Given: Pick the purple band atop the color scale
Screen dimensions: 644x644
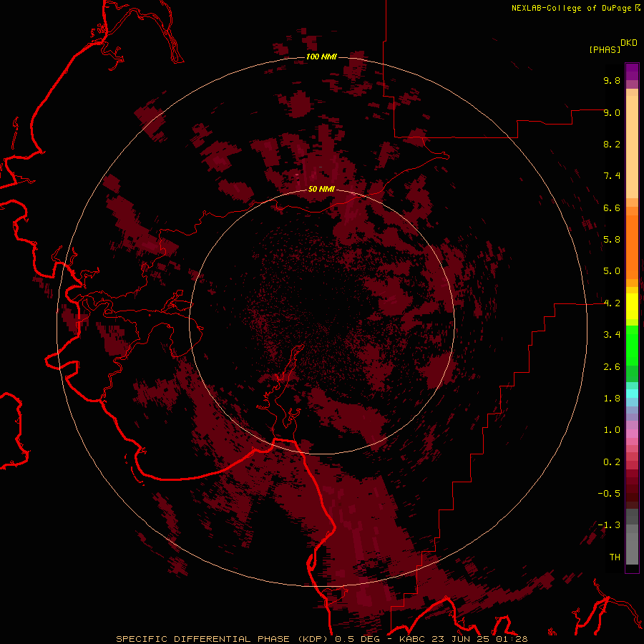Looking at the screenshot, I should [632, 72].
